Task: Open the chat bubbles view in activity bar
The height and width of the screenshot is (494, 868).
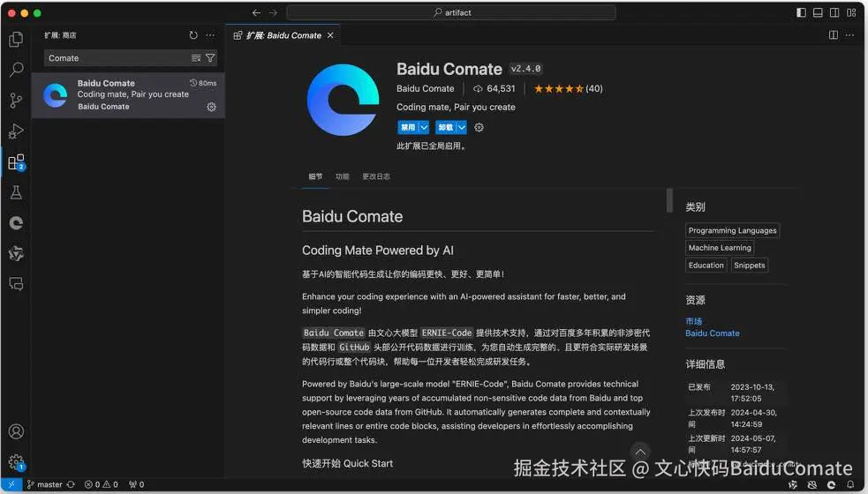Action: pos(16,284)
